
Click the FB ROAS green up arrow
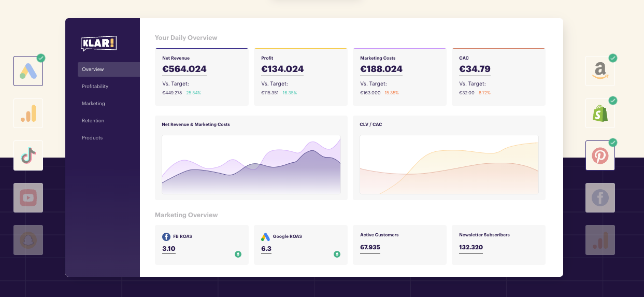point(238,254)
